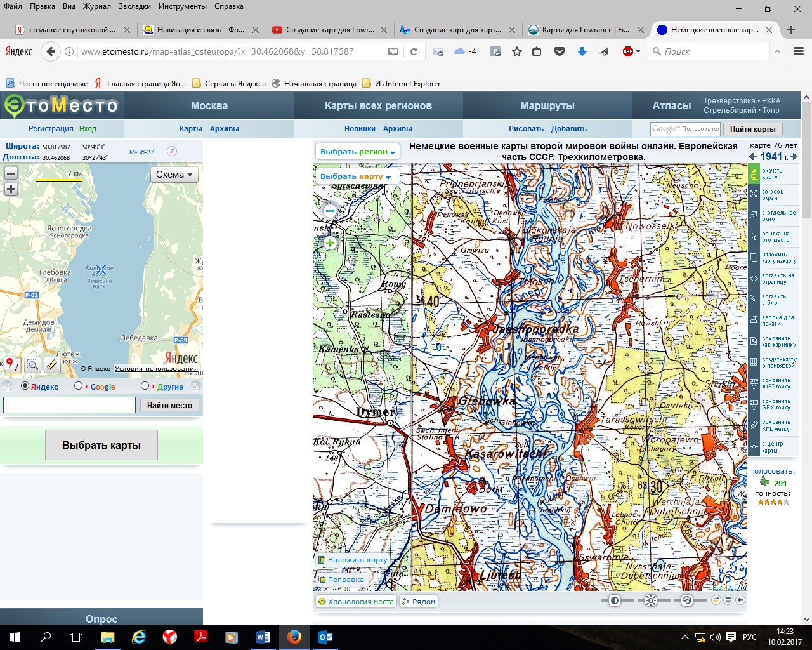Screen dimensions: 812x650
Task: Click the download map icon (скачать карту)
Action: pyautogui.click(x=754, y=174)
